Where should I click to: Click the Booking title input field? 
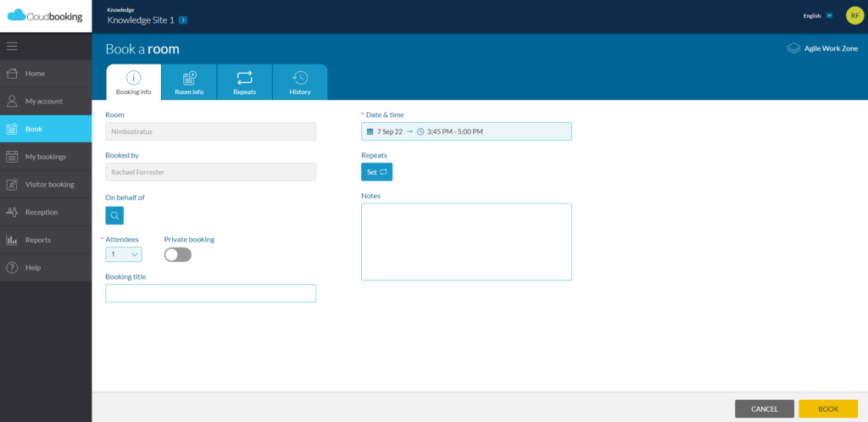tap(210, 293)
